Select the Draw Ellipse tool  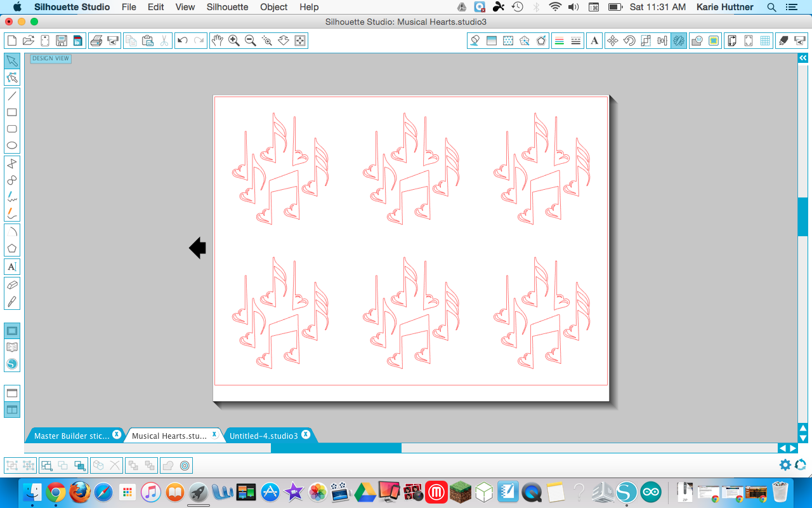click(11, 145)
